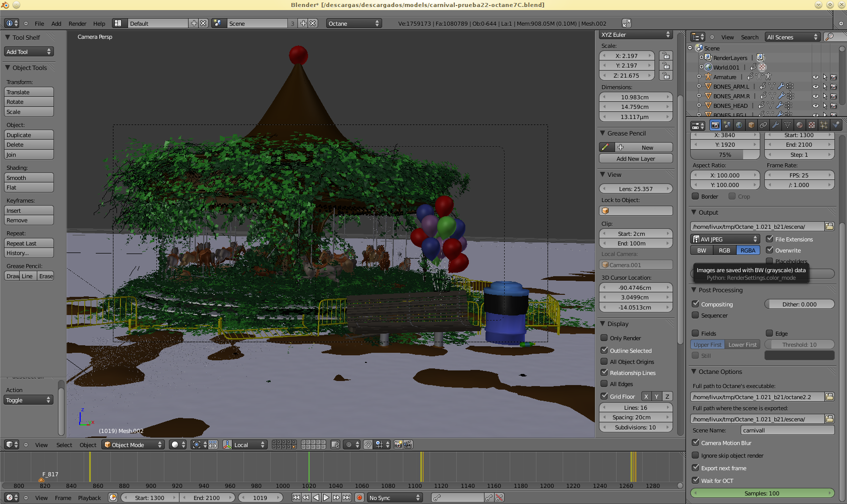This screenshot has width=847, height=504.
Task: Collapse the Grease Pencil panel
Action: pos(602,133)
